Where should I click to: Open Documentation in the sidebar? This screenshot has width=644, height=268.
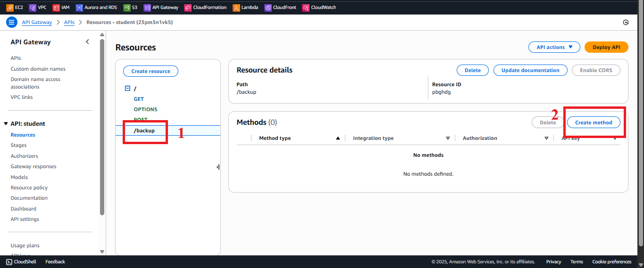tap(29, 198)
